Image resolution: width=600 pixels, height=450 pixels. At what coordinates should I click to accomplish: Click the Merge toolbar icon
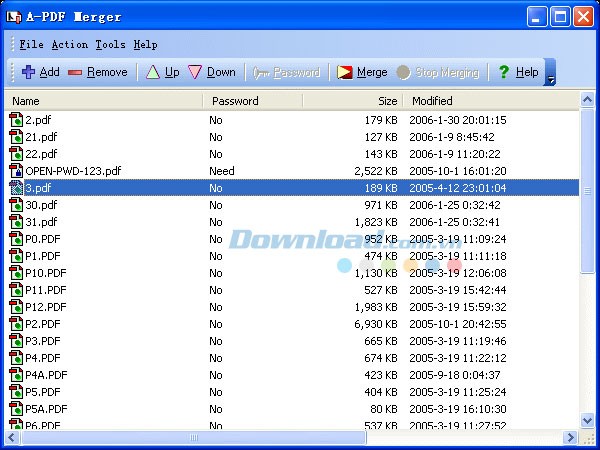coord(345,72)
